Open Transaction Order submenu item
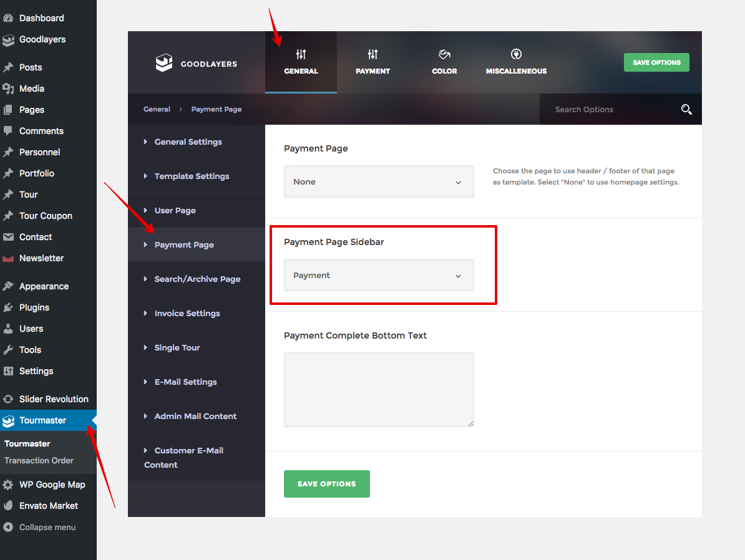 (39, 460)
